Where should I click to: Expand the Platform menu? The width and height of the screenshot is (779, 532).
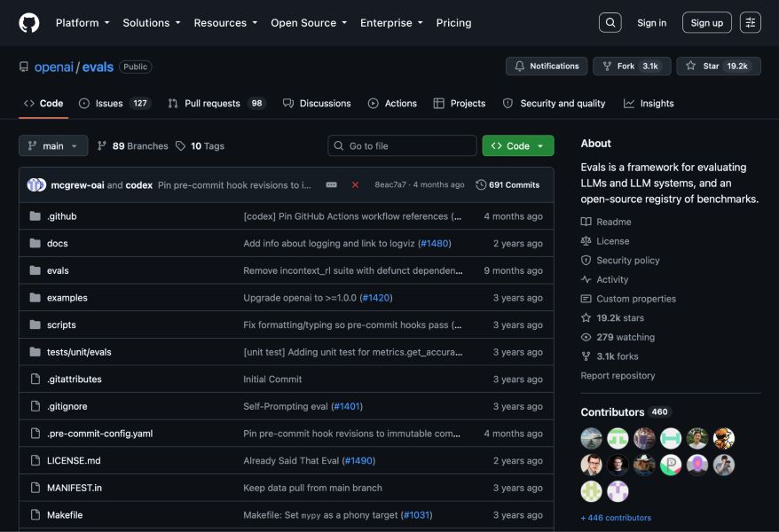click(x=83, y=23)
